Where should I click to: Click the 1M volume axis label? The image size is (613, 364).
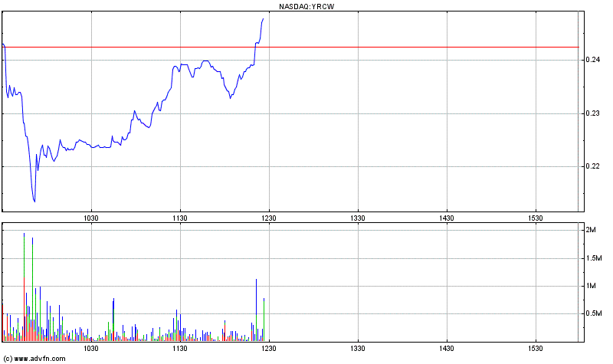[x=591, y=286]
